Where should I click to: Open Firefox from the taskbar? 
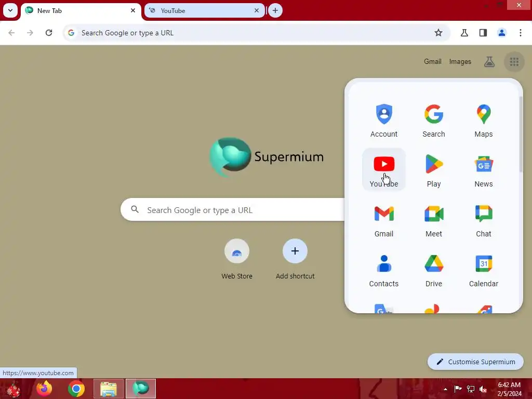44,389
